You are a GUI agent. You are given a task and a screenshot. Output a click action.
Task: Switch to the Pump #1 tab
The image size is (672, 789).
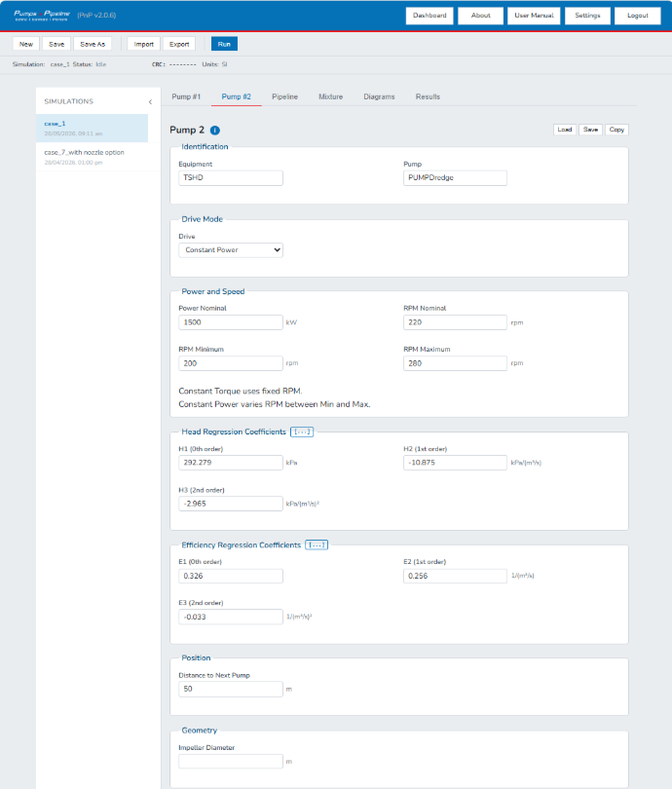coord(186,96)
